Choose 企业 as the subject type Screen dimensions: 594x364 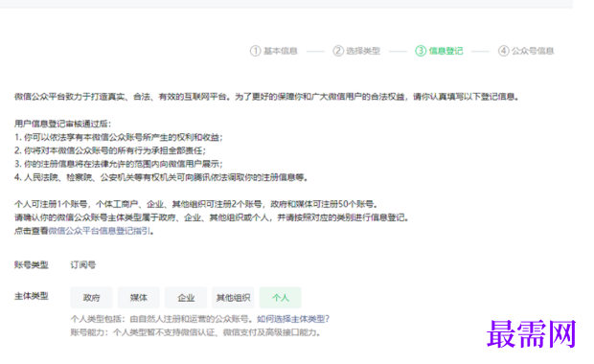coord(186,298)
